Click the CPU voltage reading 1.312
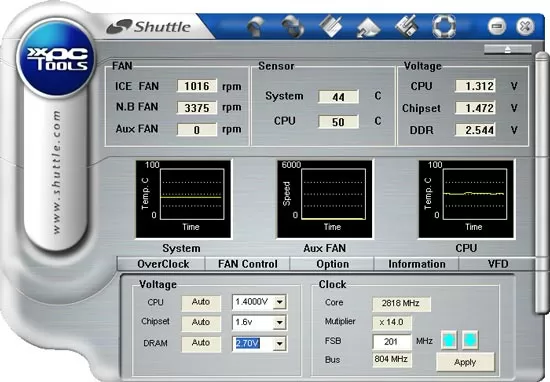 click(475, 86)
